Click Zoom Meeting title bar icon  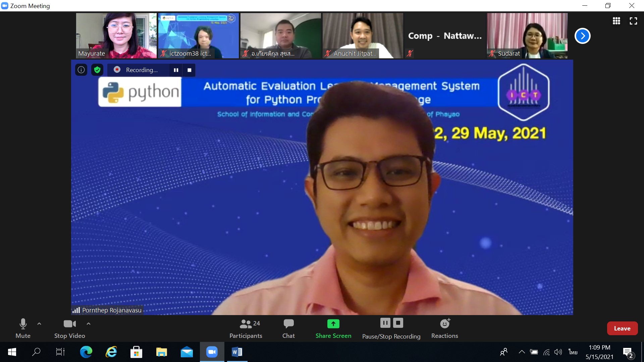click(x=5, y=6)
